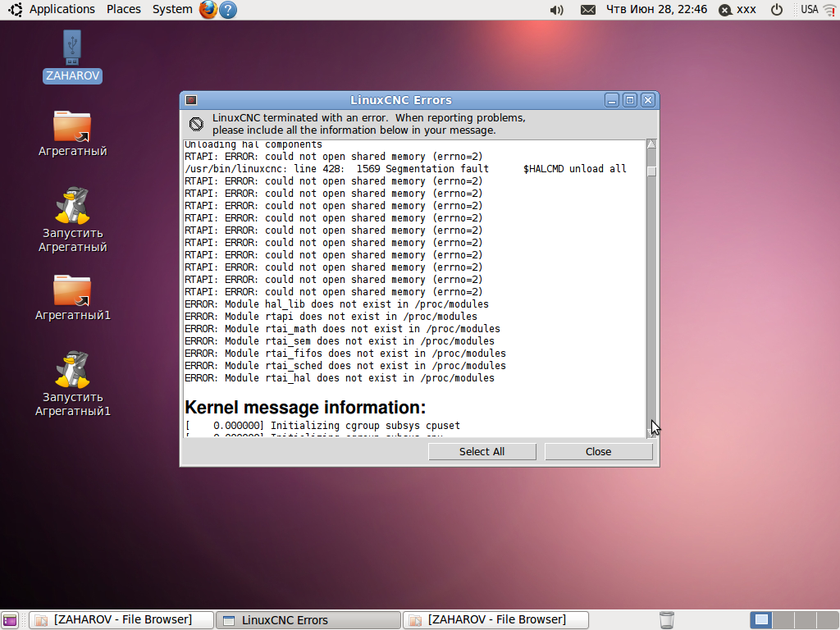Select the Запустить Агрегатный launcher icon

click(x=72, y=220)
